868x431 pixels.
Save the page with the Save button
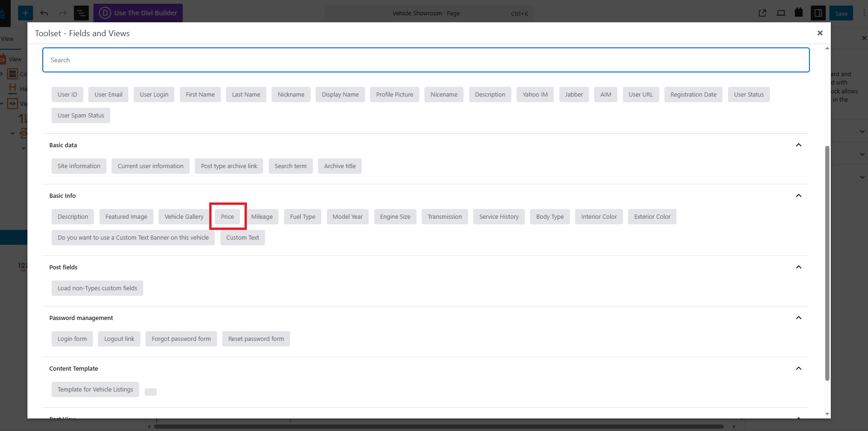coord(841,13)
